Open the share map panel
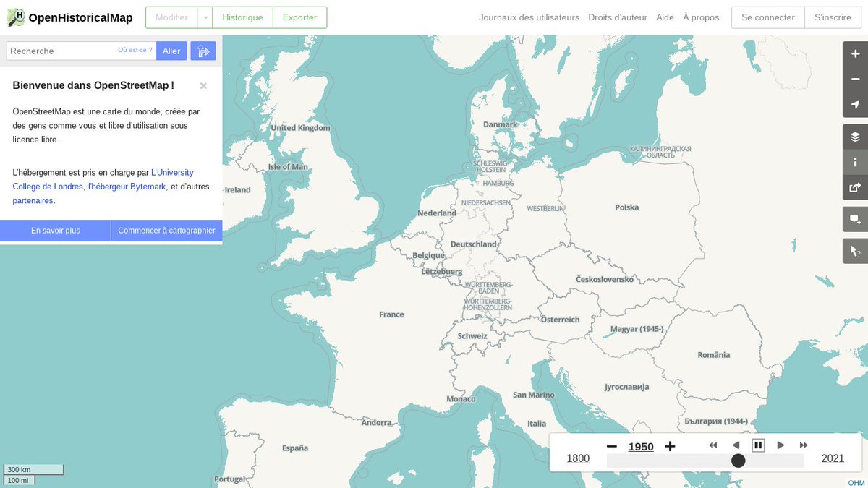The height and width of the screenshot is (488, 868). click(855, 187)
